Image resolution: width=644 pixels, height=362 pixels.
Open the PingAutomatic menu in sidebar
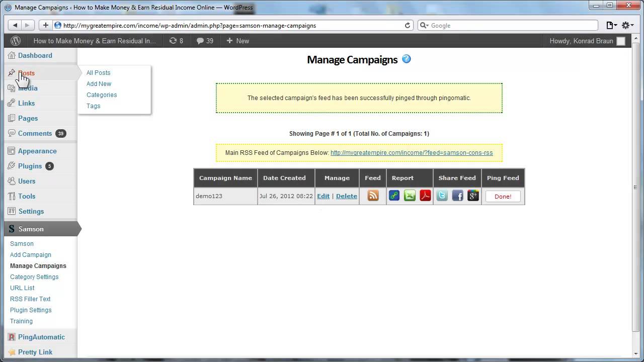[x=40, y=337]
